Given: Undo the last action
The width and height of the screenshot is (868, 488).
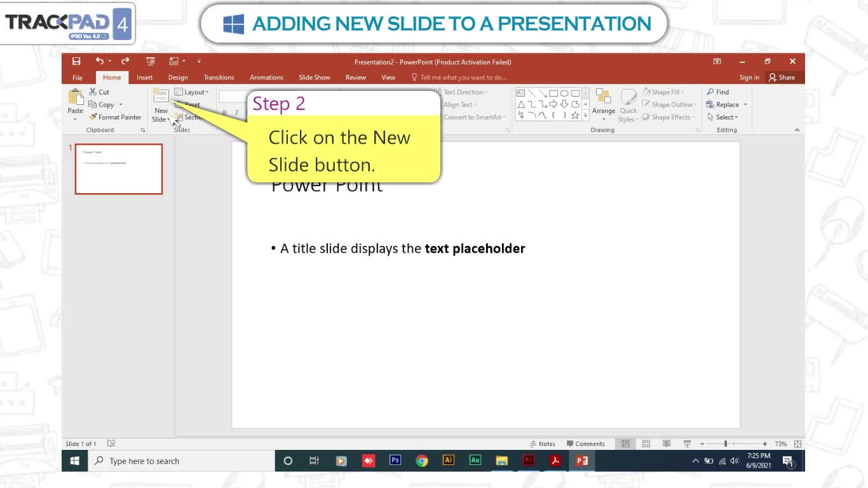Looking at the screenshot, I should point(100,62).
